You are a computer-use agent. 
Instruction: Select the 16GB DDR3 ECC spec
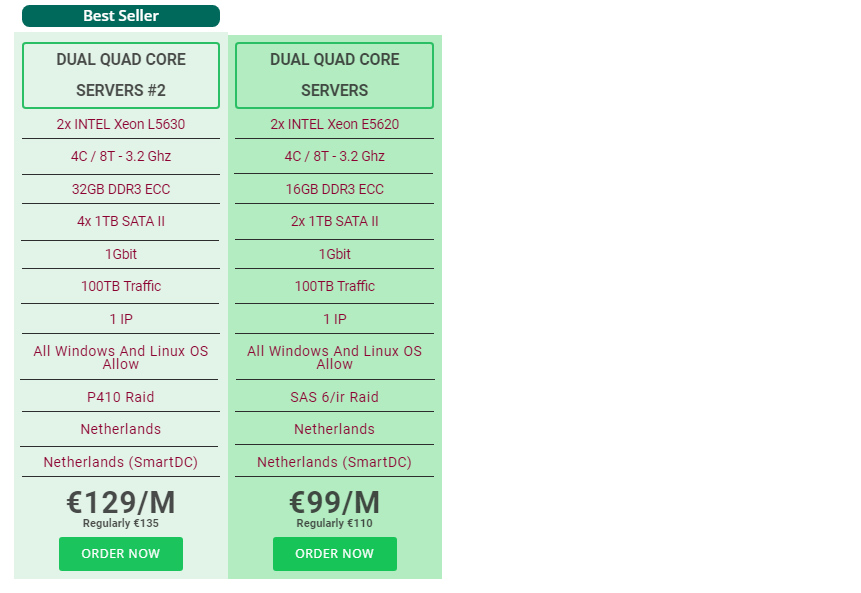click(334, 189)
